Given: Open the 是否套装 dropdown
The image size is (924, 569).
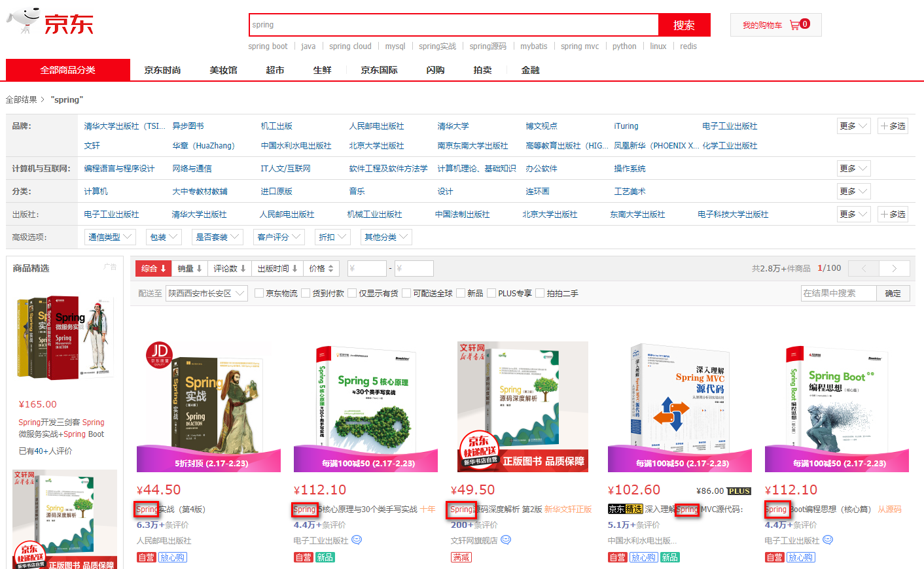Looking at the screenshot, I should click(217, 237).
